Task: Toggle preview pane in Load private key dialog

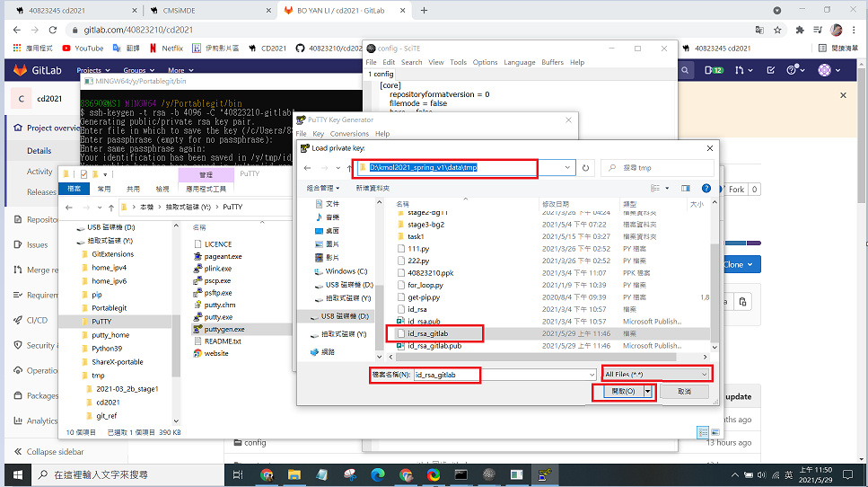Action: coord(685,189)
